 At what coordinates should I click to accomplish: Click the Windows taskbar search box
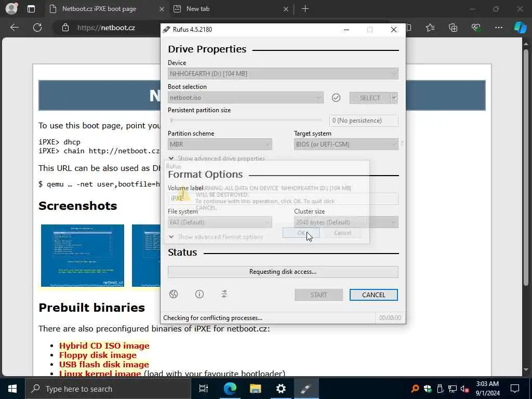tap(108, 389)
